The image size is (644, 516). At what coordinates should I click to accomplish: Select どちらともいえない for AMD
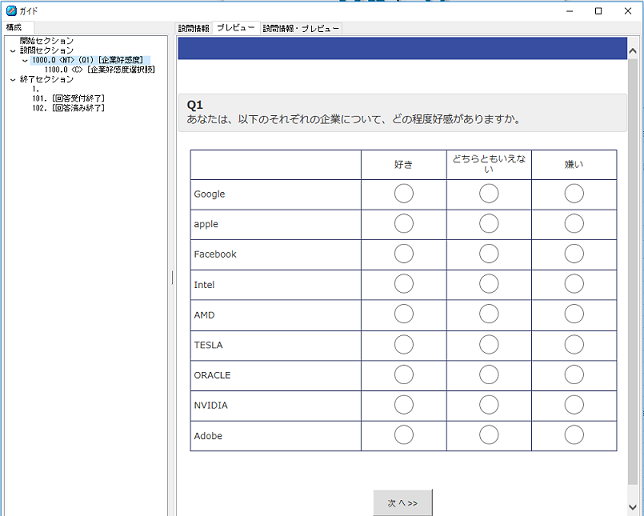pyautogui.click(x=489, y=314)
